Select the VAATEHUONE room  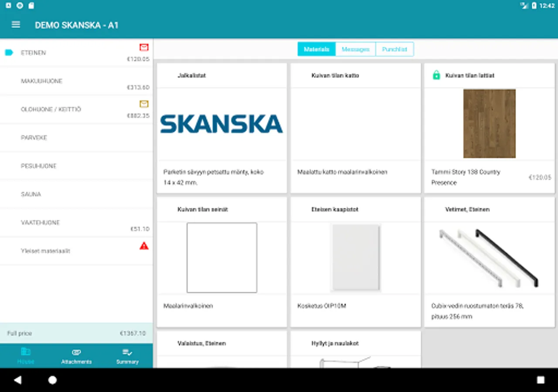[76, 223]
